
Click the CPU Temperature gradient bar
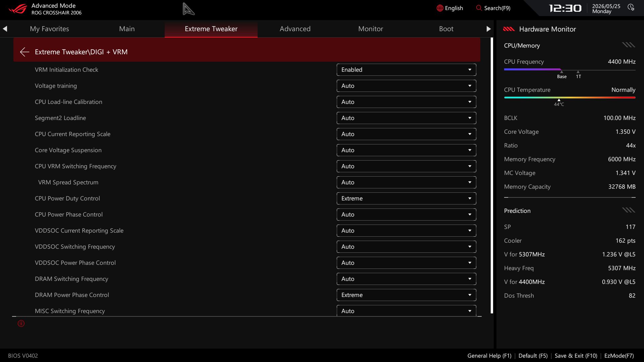pyautogui.click(x=570, y=98)
